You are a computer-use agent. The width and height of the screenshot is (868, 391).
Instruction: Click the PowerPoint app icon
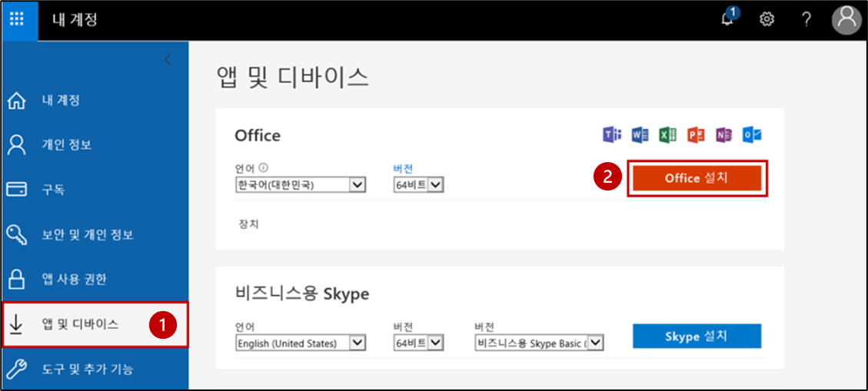(696, 134)
